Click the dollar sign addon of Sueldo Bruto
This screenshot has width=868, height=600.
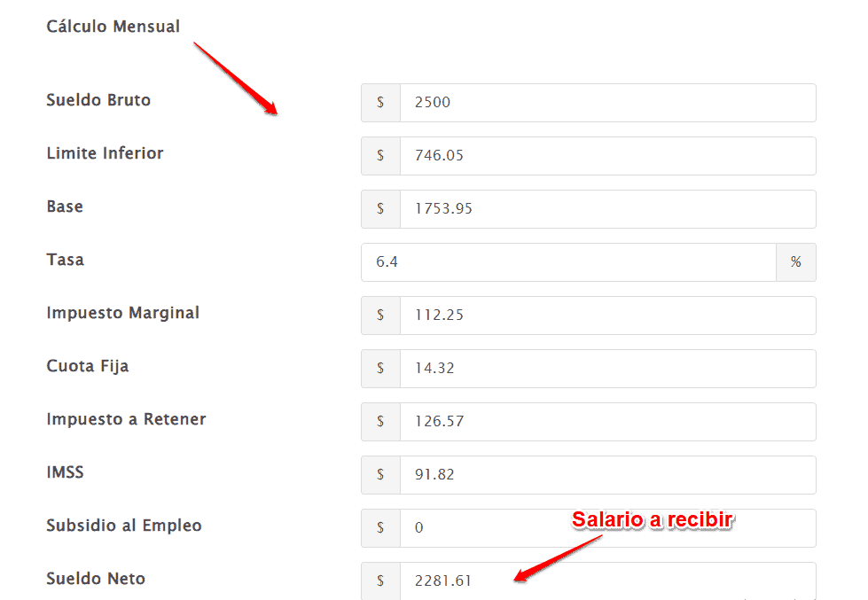point(381,103)
